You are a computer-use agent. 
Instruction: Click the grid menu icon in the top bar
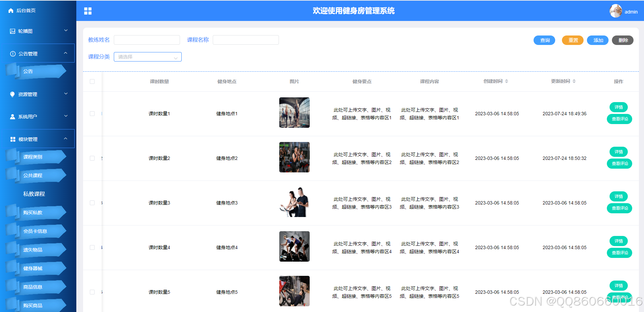click(87, 11)
